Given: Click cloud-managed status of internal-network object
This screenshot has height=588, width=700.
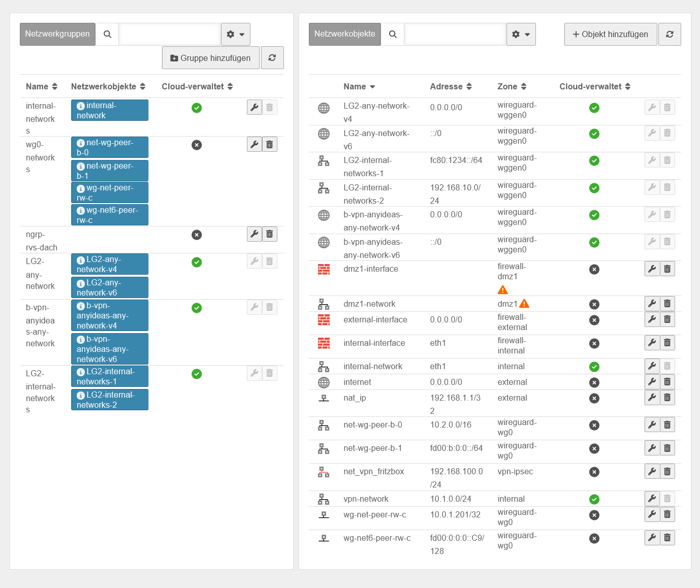Looking at the screenshot, I should coord(594,367).
